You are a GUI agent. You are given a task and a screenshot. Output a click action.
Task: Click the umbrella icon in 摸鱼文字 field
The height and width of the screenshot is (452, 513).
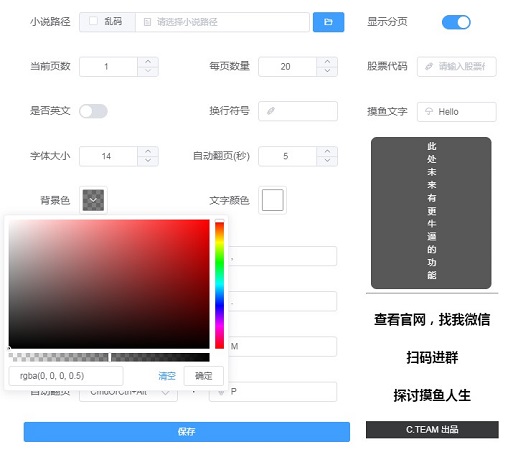[429, 111]
